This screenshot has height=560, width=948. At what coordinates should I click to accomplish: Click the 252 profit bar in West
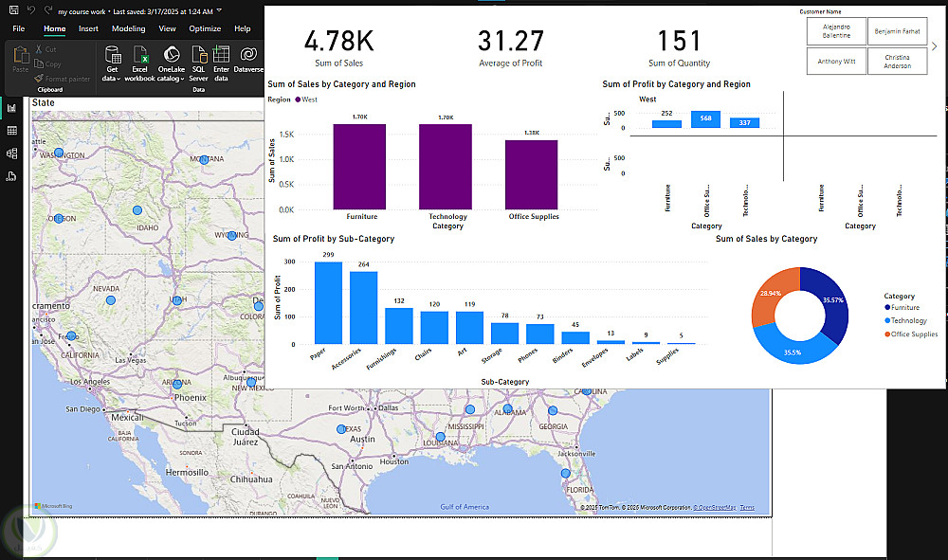pyautogui.click(x=666, y=124)
